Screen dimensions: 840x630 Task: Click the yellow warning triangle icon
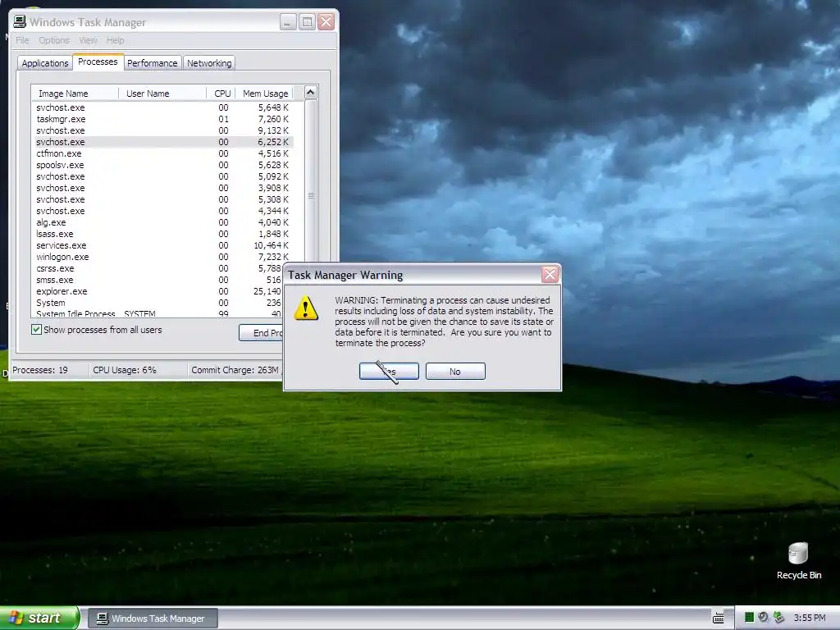[x=306, y=308]
